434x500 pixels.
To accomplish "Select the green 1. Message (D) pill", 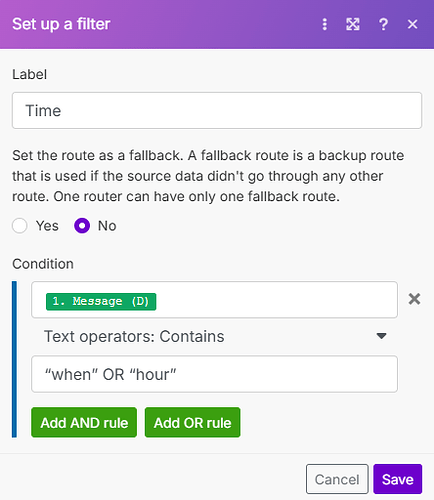I will point(101,301).
